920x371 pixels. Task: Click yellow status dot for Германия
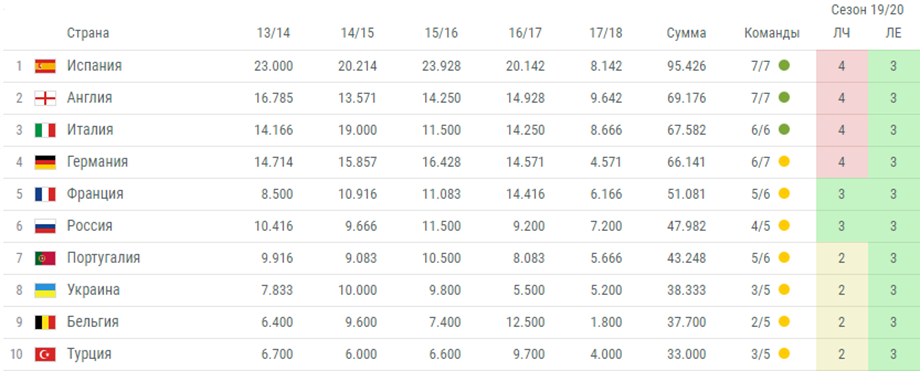click(x=784, y=162)
